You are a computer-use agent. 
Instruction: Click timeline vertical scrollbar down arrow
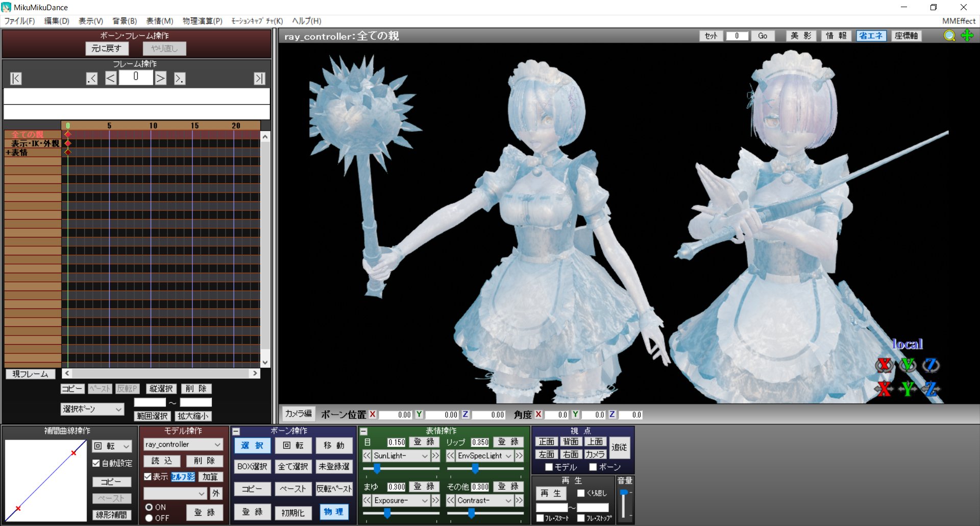click(265, 363)
